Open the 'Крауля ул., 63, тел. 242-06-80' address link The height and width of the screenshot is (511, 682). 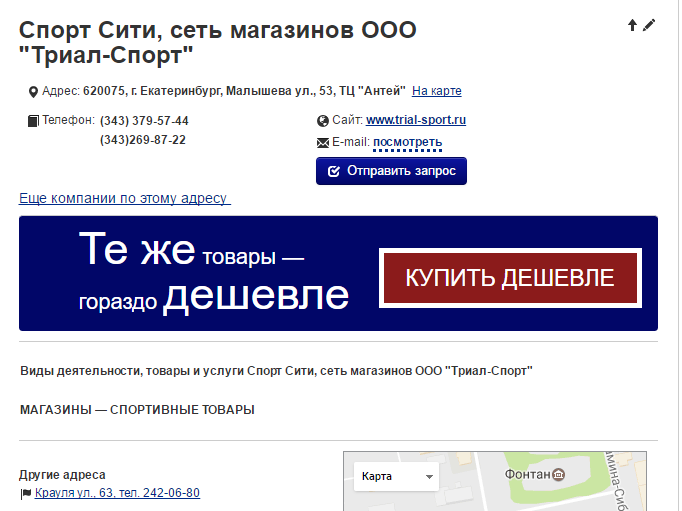coord(117,493)
